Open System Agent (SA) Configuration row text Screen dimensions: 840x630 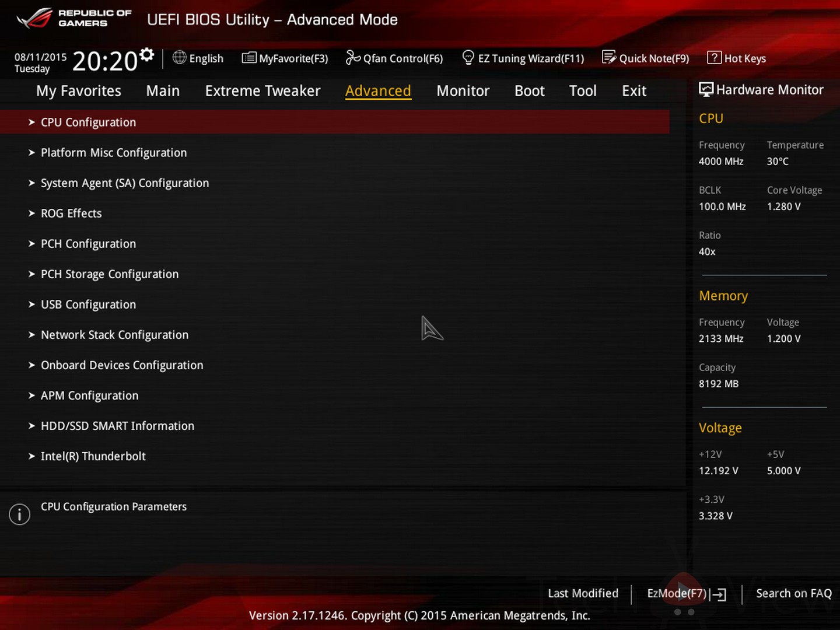pyautogui.click(x=125, y=183)
